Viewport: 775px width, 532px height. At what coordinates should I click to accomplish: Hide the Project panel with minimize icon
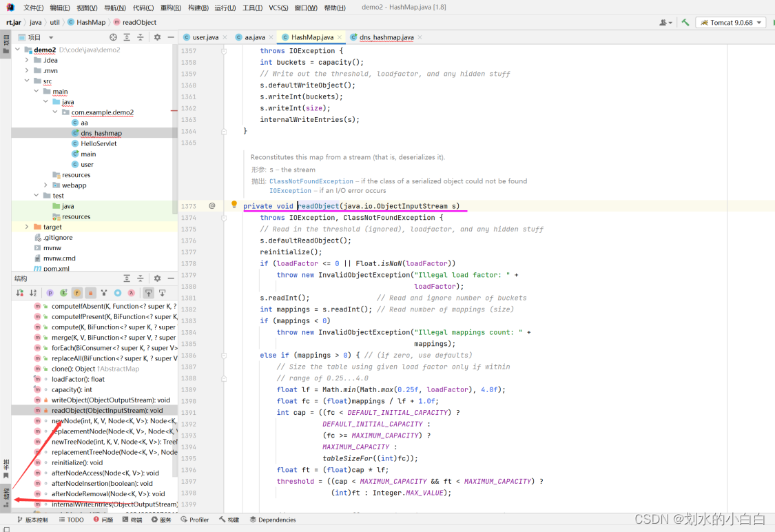pyautogui.click(x=171, y=37)
